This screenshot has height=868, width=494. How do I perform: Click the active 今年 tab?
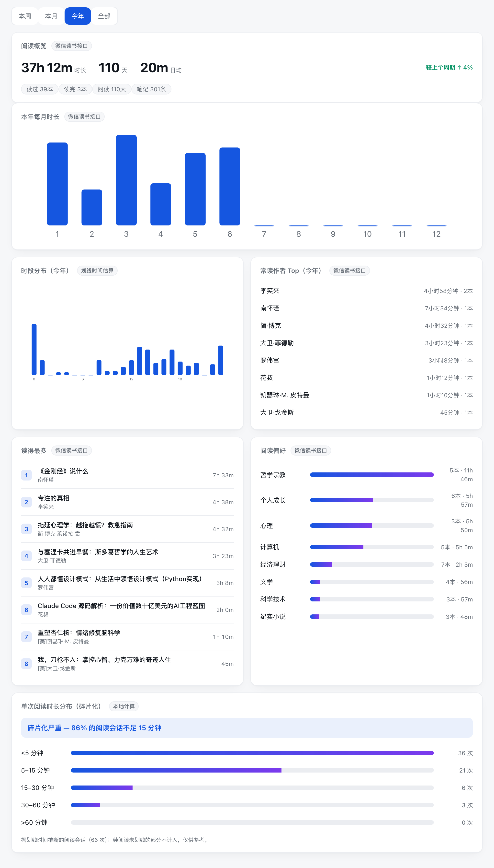pyautogui.click(x=78, y=16)
